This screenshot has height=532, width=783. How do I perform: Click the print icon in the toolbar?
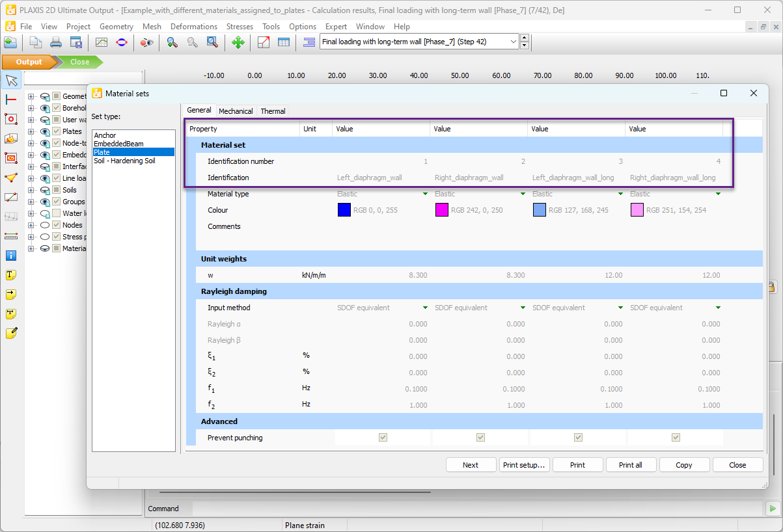tap(55, 42)
